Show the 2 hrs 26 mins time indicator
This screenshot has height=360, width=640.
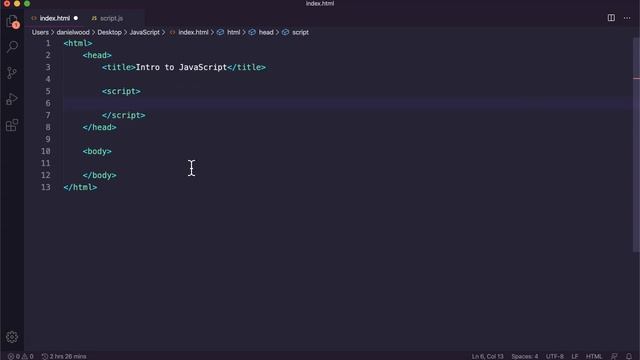click(64, 356)
